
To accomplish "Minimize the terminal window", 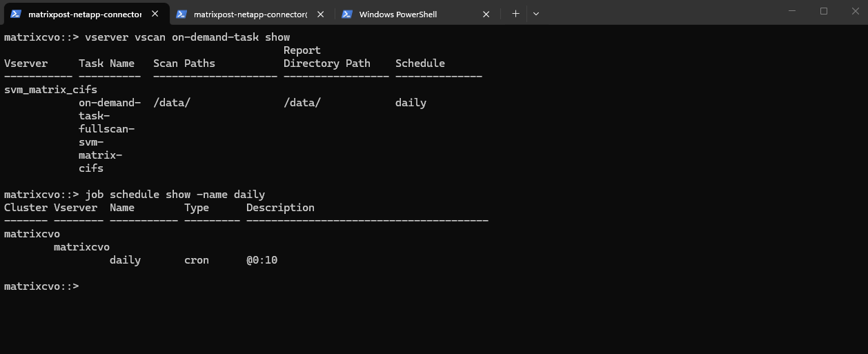I will pos(792,11).
